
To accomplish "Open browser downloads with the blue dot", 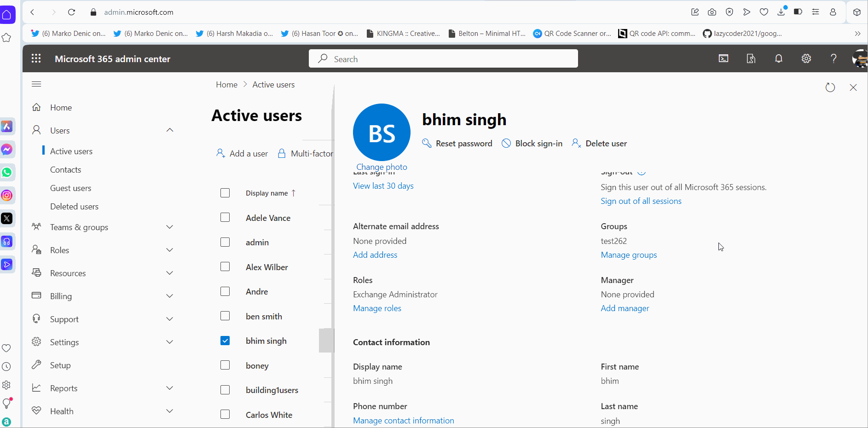I will tap(782, 12).
